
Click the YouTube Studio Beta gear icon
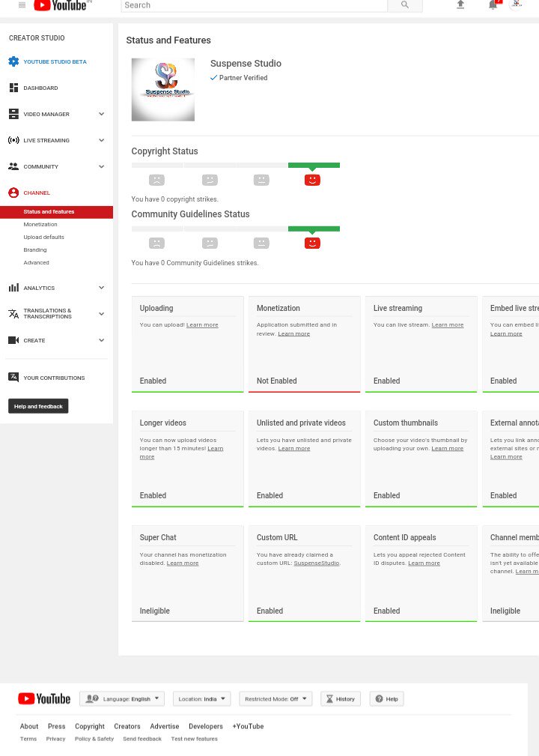click(13, 61)
